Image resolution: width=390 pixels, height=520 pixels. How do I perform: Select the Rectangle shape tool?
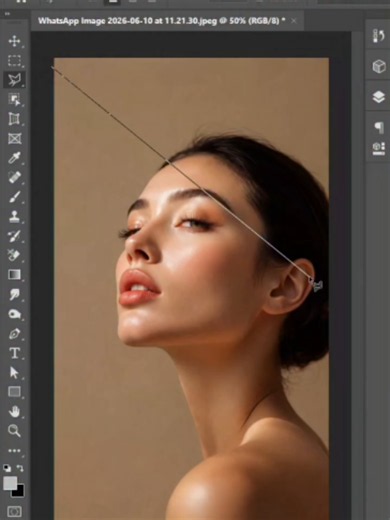click(14, 392)
